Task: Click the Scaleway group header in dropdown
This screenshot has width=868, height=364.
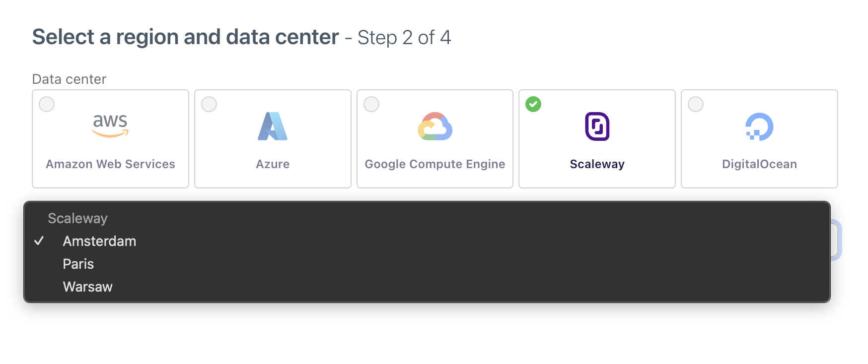Action: tap(77, 218)
